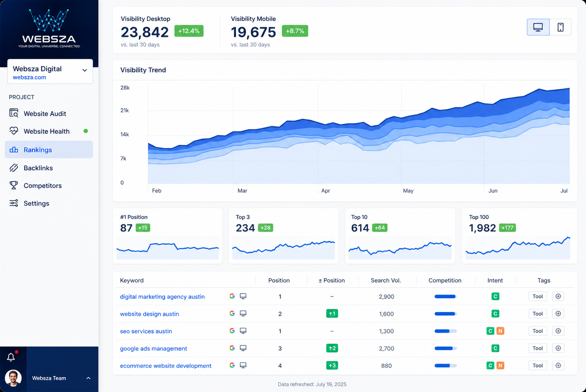586x392 pixels.
Task: Click Tool button for website design austin
Action: pyautogui.click(x=537, y=314)
